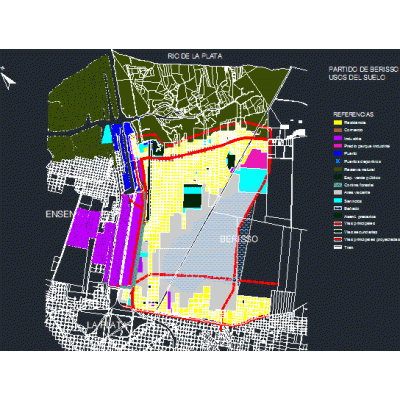400x400 pixels.
Task: Click the yellow Residencia legend swatch
Action: (x=338, y=123)
